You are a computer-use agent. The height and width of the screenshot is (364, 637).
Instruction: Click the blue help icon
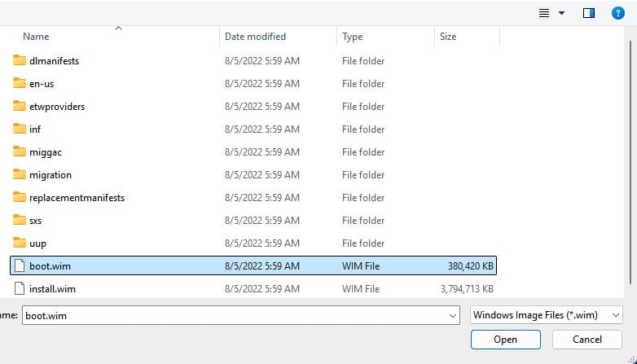point(617,13)
